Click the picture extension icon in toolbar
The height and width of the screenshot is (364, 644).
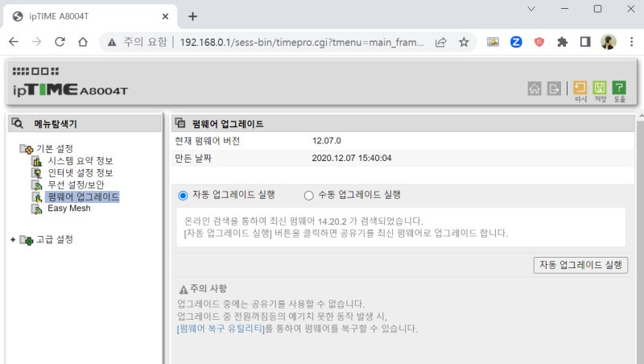point(493,42)
